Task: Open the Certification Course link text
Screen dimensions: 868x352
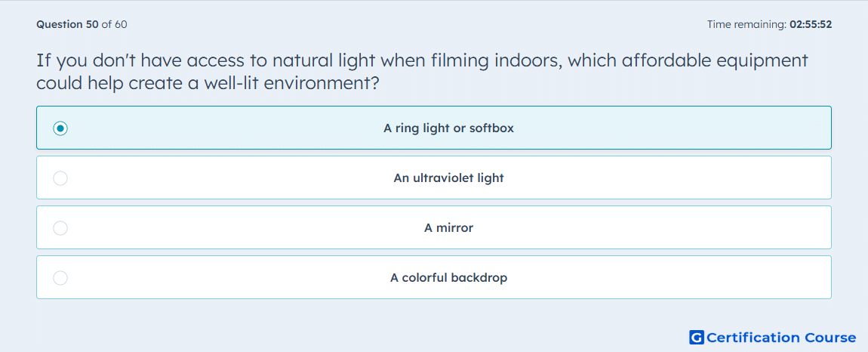Action: (781, 337)
